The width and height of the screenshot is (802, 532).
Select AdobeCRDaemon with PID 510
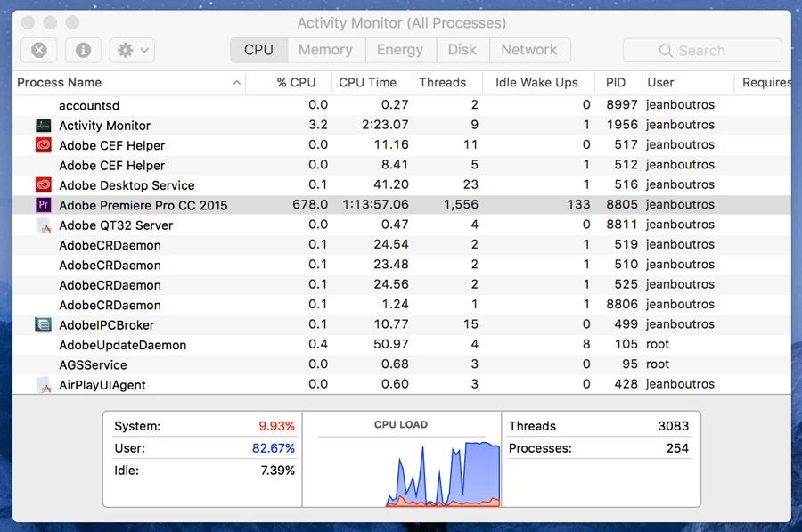point(402,265)
